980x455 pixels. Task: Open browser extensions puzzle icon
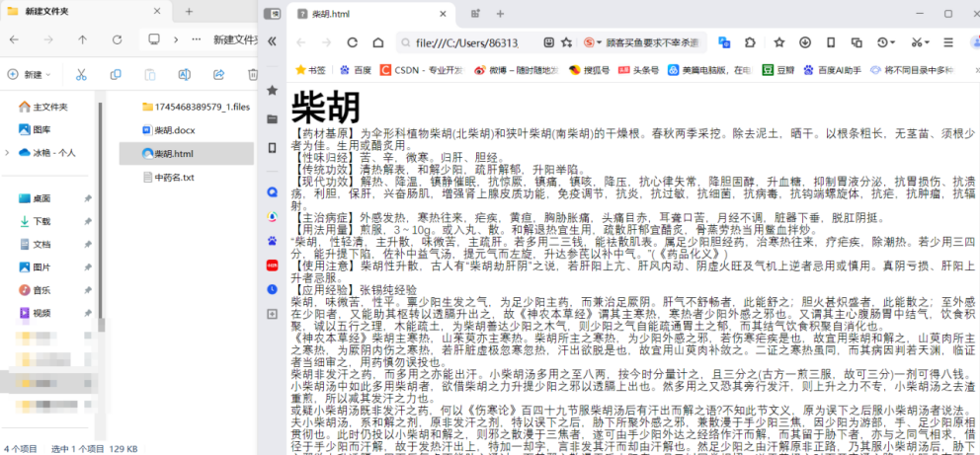[x=750, y=42]
